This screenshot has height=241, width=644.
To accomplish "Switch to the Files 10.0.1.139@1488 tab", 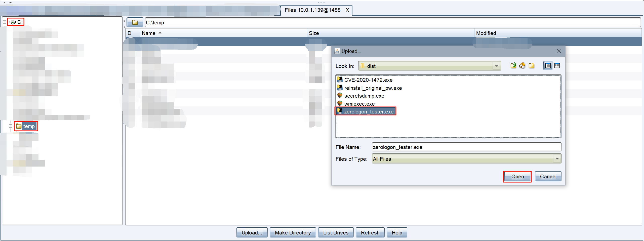I will pos(312,10).
